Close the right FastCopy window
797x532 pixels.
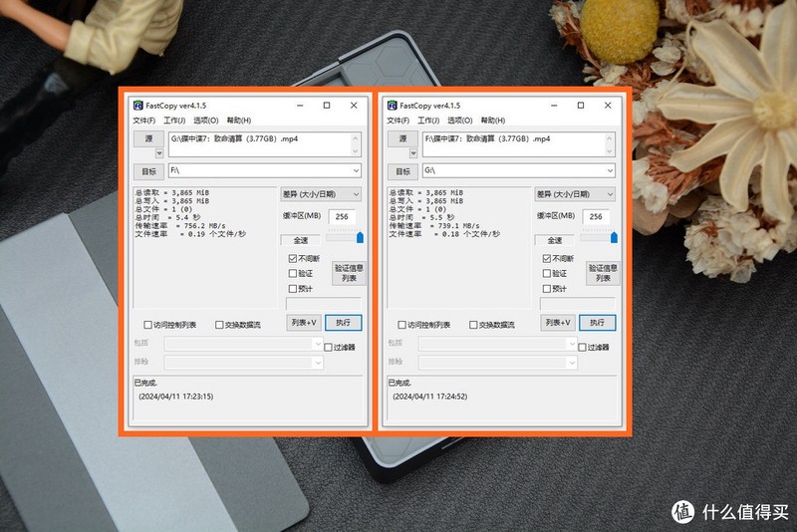608,106
